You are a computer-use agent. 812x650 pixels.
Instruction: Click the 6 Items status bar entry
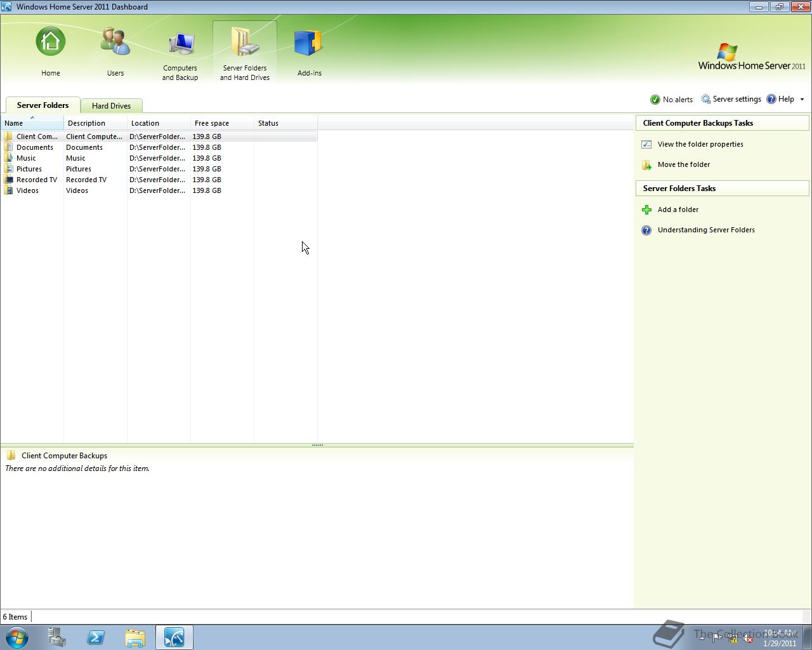click(15, 617)
